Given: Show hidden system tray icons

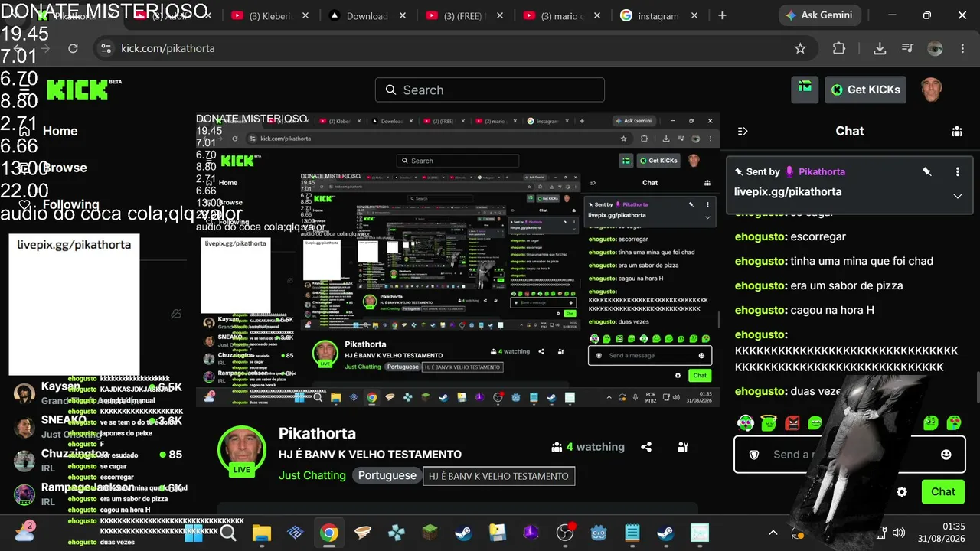Looking at the screenshot, I should tap(773, 533).
